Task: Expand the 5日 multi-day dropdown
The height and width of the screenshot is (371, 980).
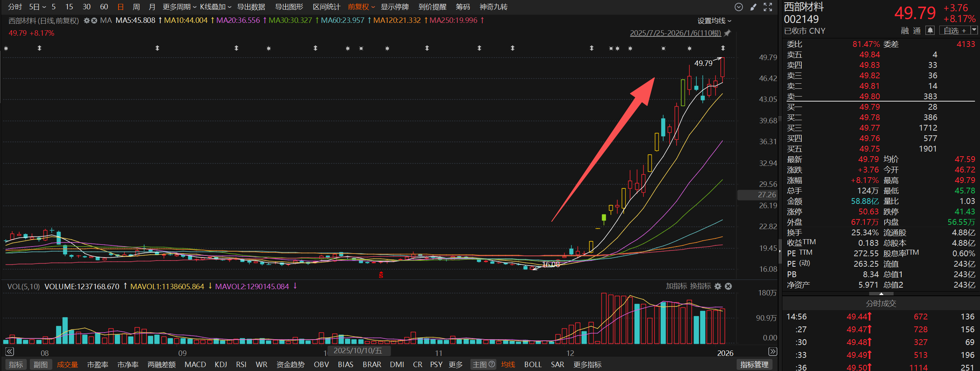Action: point(38,7)
